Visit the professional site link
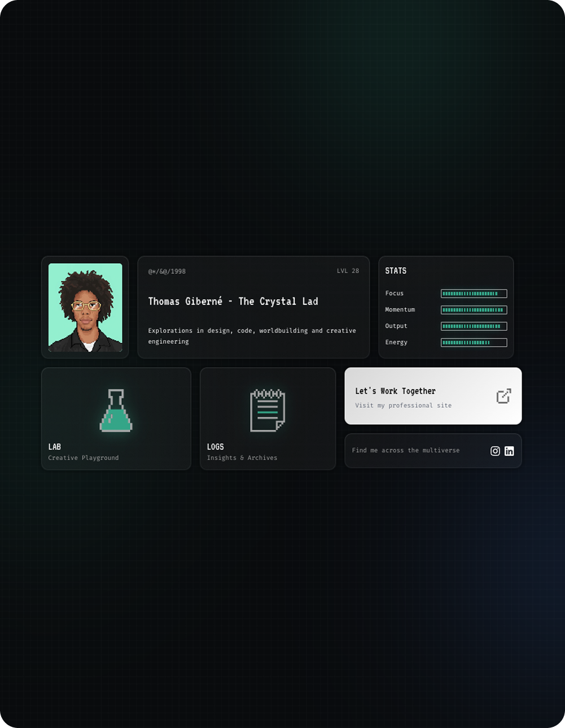Screen dimensions: 565x728 point(403,405)
